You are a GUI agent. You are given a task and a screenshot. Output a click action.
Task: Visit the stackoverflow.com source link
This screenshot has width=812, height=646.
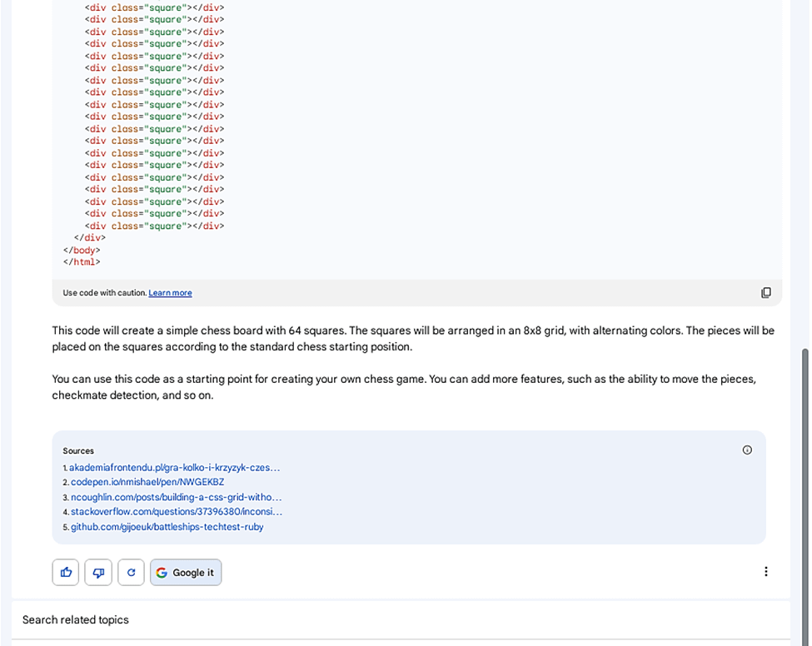[x=176, y=512]
